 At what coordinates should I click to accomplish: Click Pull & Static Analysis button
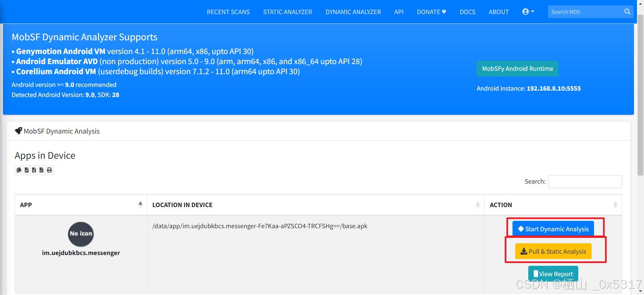pos(553,251)
